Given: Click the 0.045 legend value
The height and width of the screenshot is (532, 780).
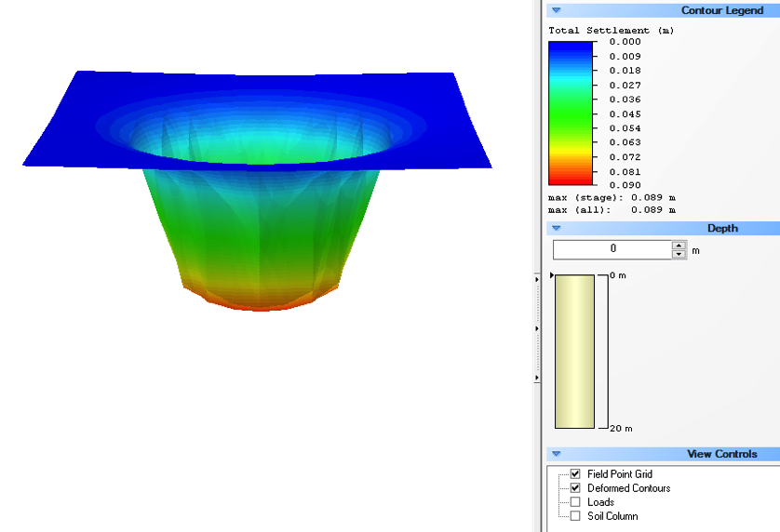Looking at the screenshot, I should point(625,113).
